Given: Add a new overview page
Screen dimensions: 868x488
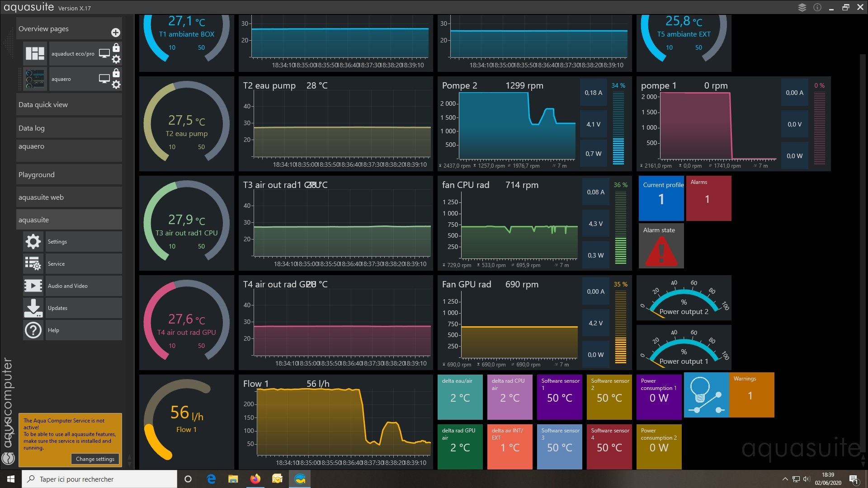Looking at the screenshot, I should (x=116, y=33).
